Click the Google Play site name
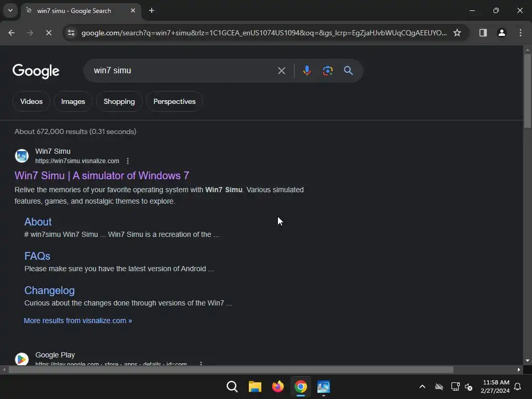Screen dimensions: 532x399 (x=55, y=355)
